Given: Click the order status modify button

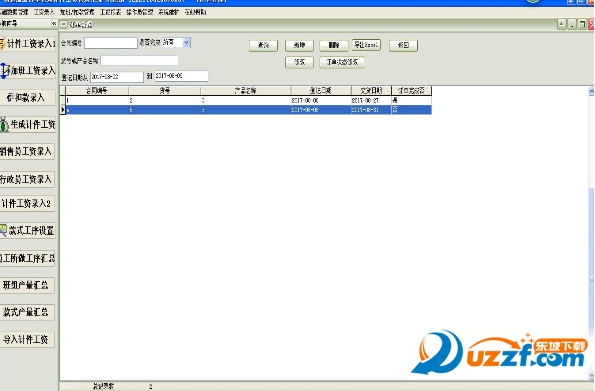Looking at the screenshot, I should point(342,62).
